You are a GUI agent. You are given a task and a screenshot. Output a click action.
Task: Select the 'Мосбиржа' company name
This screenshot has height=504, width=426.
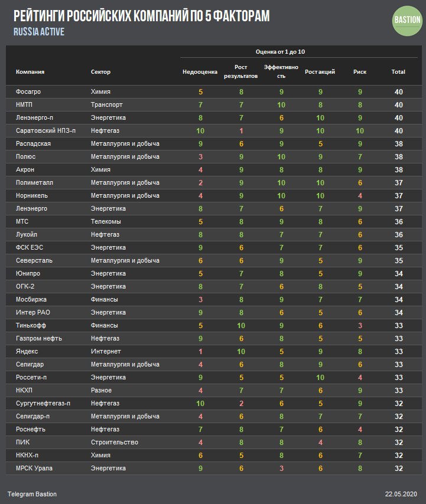coord(31,299)
